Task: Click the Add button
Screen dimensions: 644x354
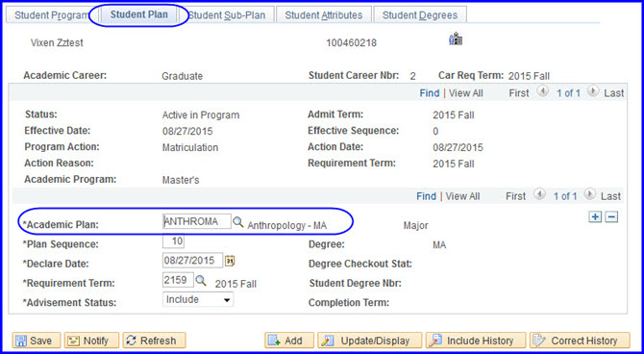Action: click(x=289, y=341)
